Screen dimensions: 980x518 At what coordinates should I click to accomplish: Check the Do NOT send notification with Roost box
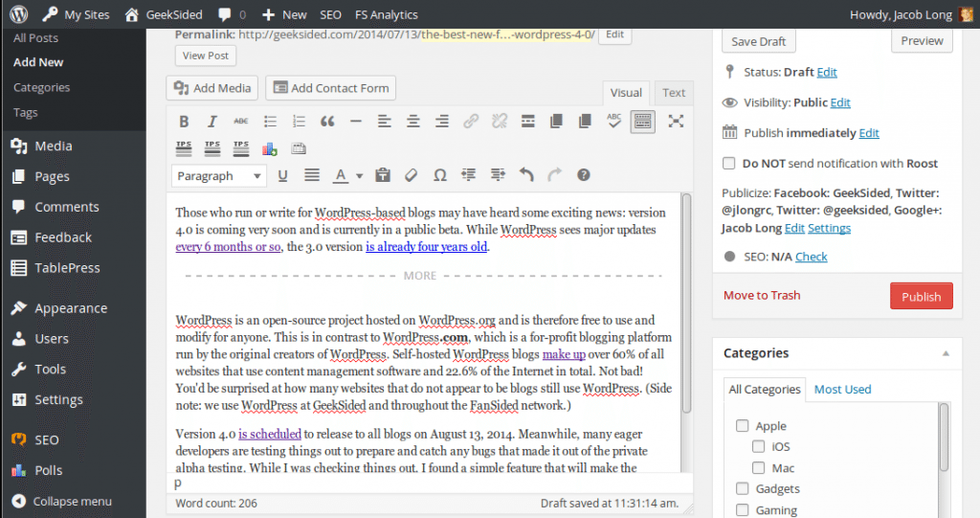pos(728,164)
